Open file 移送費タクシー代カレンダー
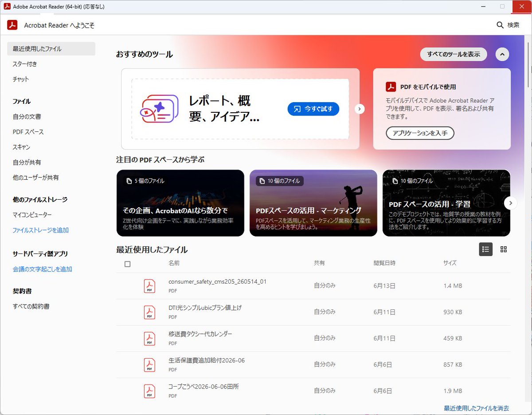The height and width of the screenshot is (415, 532). click(200, 334)
